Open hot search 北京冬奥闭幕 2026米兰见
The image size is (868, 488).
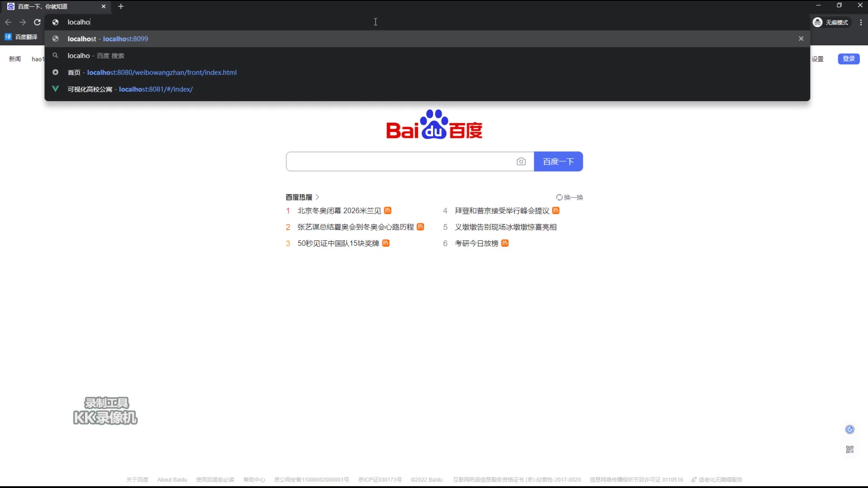(x=339, y=211)
